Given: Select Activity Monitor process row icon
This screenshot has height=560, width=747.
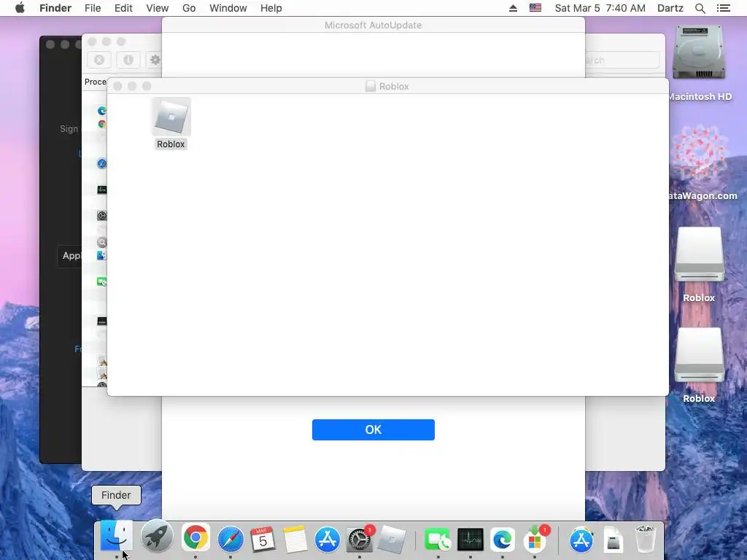Looking at the screenshot, I should pos(101,190).
